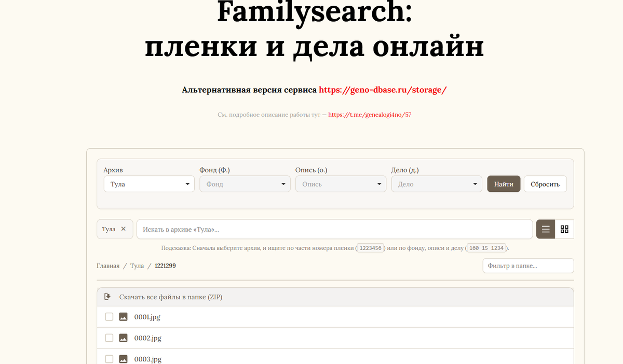Open the Опись dropdown

[341, 184]
